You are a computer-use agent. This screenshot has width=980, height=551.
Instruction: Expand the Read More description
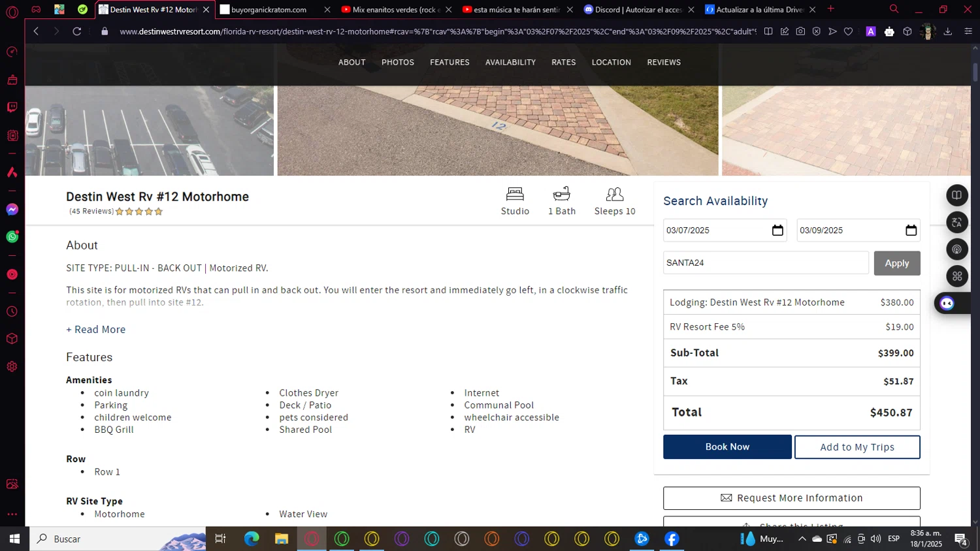96,330
